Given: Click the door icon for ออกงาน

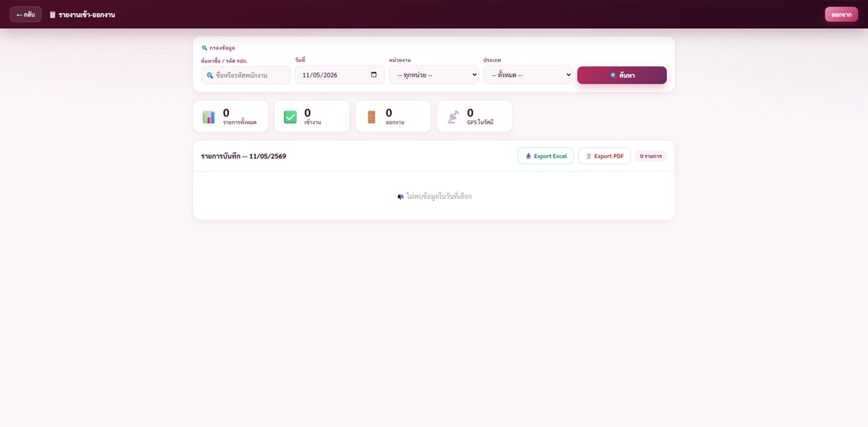Looking at the screenshot, I should pyautogui.click(x=371, y=117).
